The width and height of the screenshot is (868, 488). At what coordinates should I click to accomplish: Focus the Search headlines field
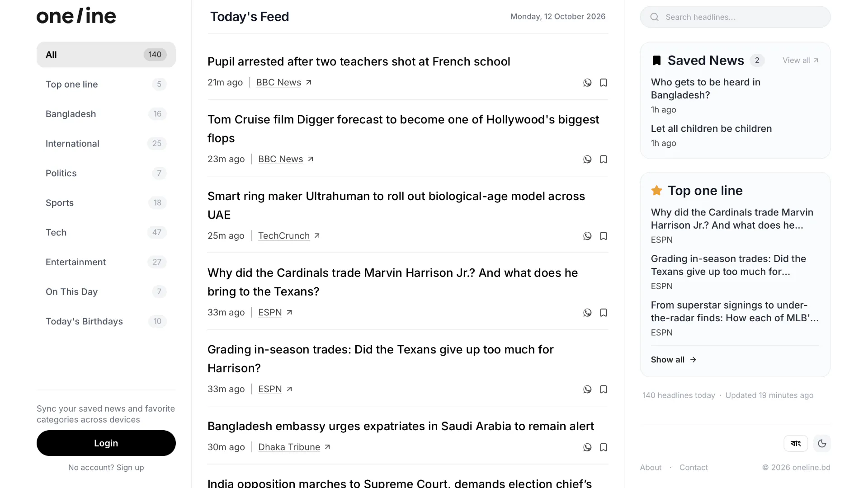pos(735,17)
